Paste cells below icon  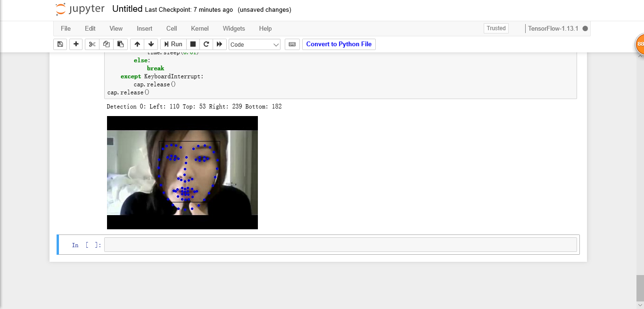point(120,44)
